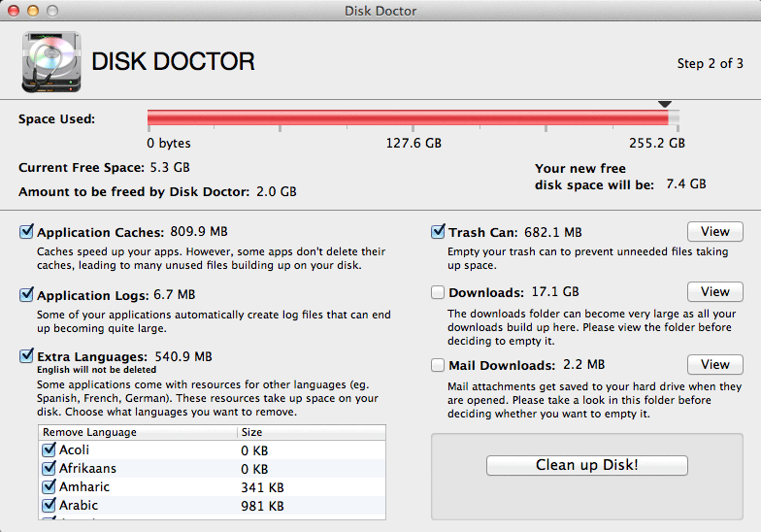Uncheck Afrikaans language removal

click(x=49, y=468)
